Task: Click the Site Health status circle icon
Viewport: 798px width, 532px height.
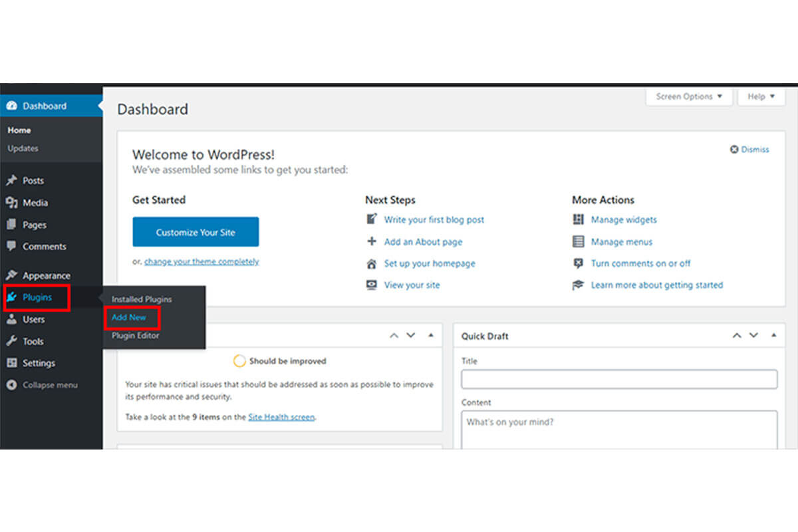Action: (x=239, y=361)
